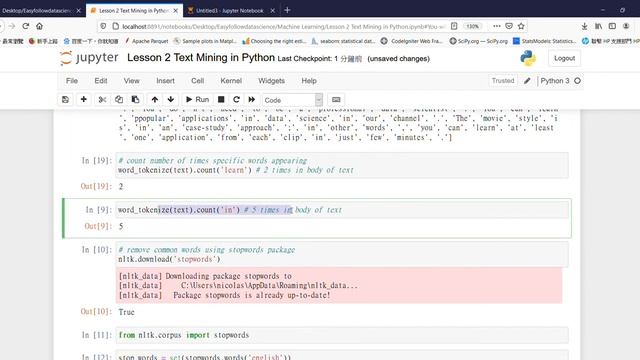Click the Jupyter logo
This screenshot has width=640, height=360.
click(89, 58)
